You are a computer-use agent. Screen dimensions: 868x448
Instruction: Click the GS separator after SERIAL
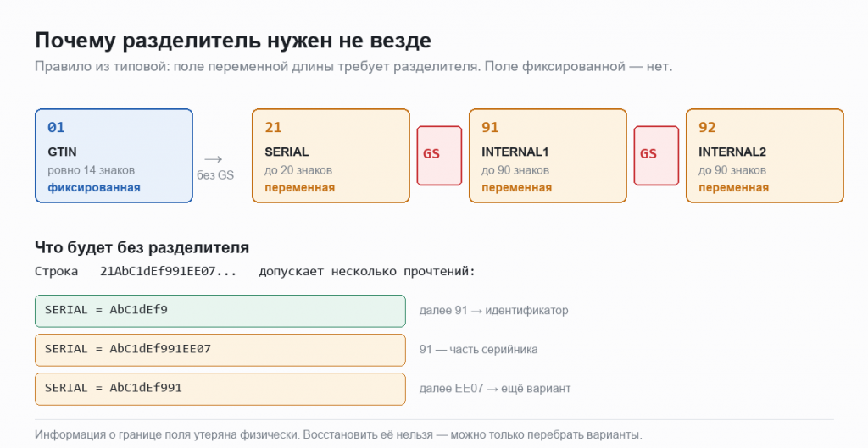pos(440,156)
